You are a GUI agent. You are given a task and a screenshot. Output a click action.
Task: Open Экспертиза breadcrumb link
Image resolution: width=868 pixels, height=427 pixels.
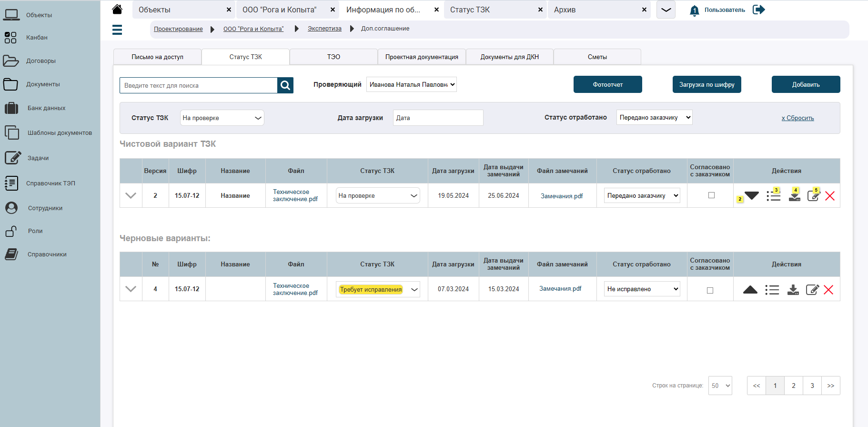click(x=324, y=29)
